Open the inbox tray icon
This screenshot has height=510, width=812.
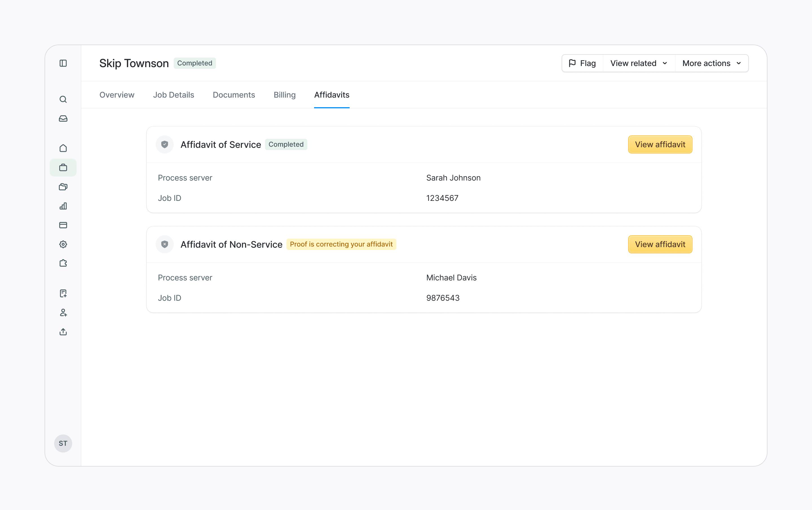63,118
